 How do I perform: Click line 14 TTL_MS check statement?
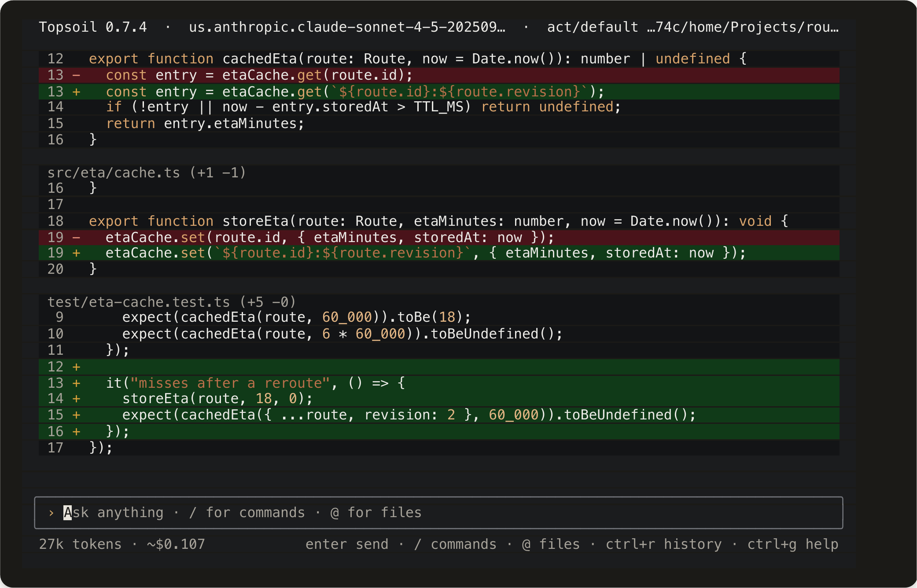[x=439, y=107]
